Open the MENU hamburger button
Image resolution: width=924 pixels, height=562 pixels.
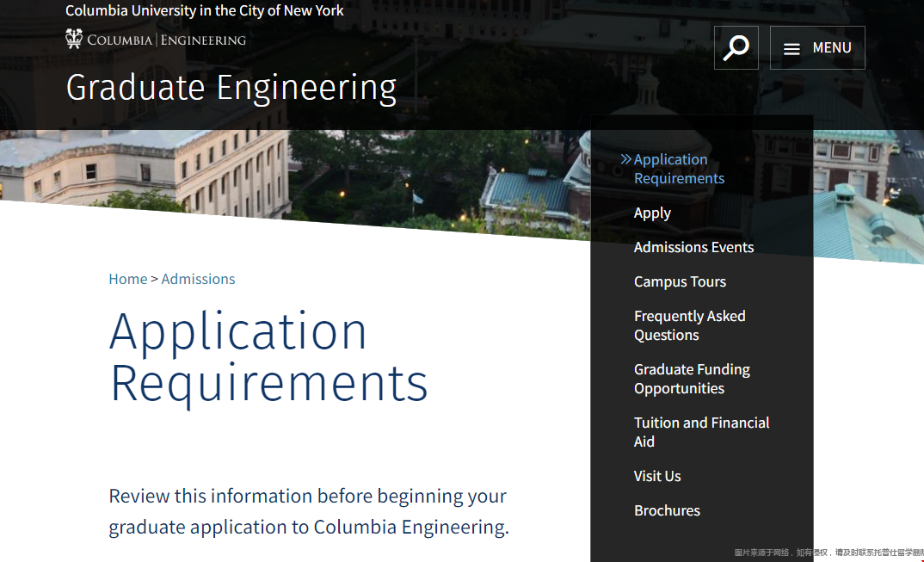click(817, 48)
